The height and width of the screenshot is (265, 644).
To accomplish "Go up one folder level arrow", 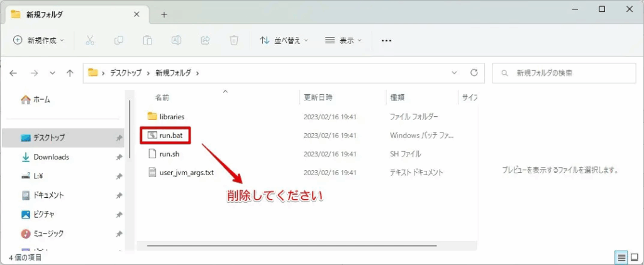I will 70,73.
